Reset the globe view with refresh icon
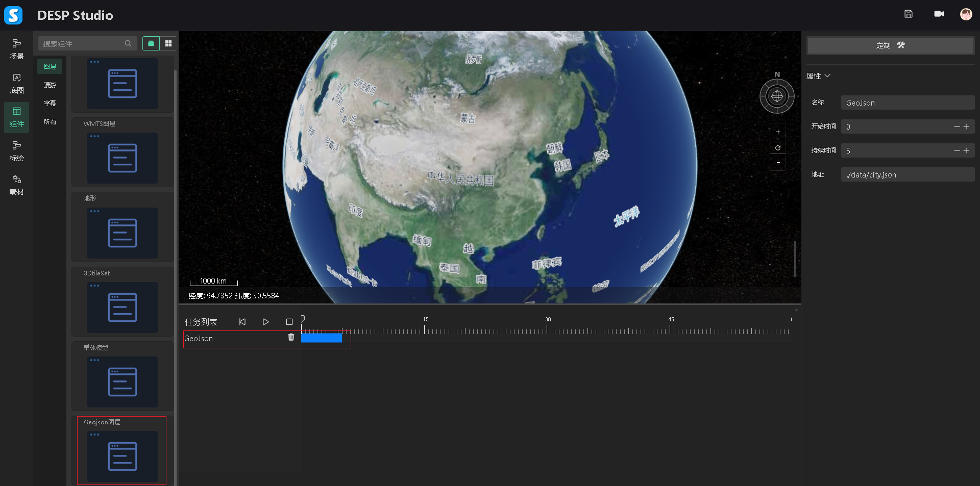 [x=778, y=148]
